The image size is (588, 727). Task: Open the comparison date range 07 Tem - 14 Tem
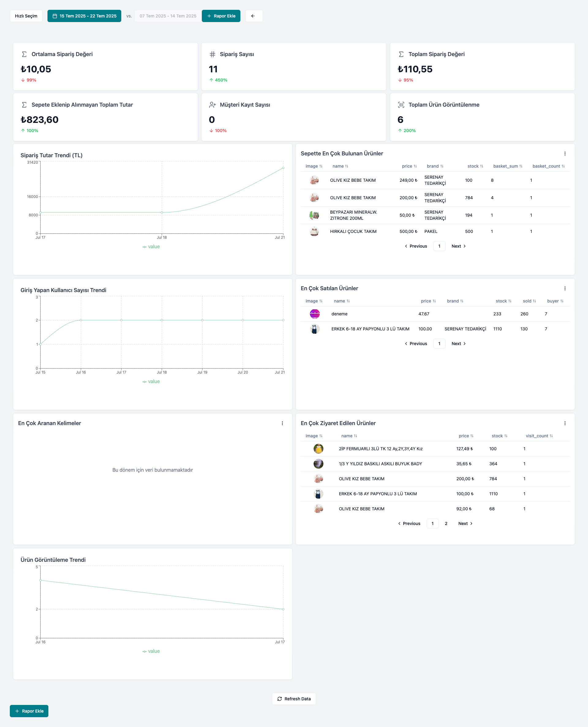(168, 16)
